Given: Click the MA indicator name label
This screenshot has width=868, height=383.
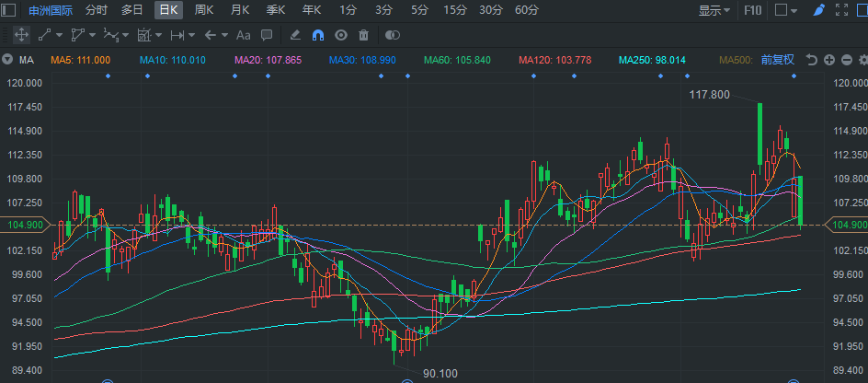Looking at the screenshot, I should coord(27,60).
